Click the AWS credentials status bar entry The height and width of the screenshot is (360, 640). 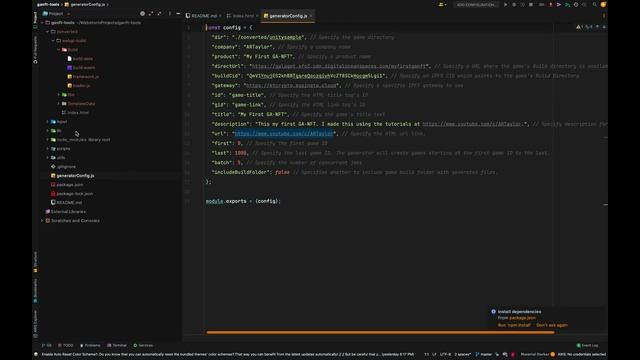click(581, 354)
